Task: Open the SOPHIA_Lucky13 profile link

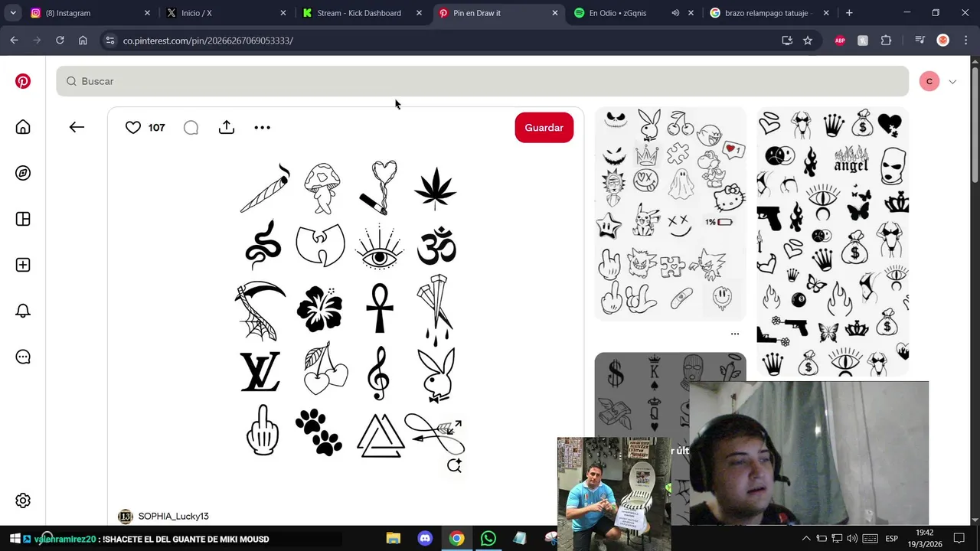Action: [x=173, y=517]
